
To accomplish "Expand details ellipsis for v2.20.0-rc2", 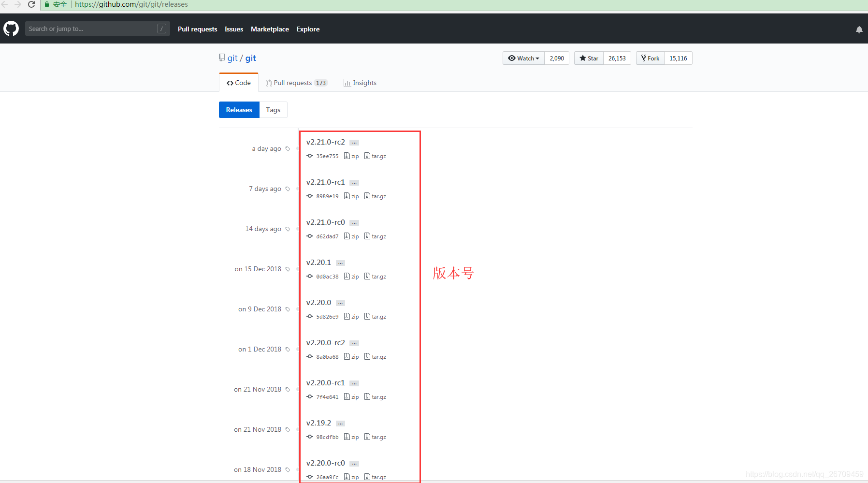I will tap(354, 343).
